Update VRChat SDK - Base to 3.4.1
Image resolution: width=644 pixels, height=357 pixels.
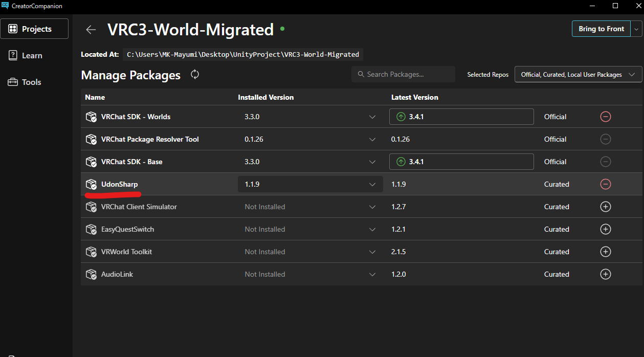coord(461,162)
